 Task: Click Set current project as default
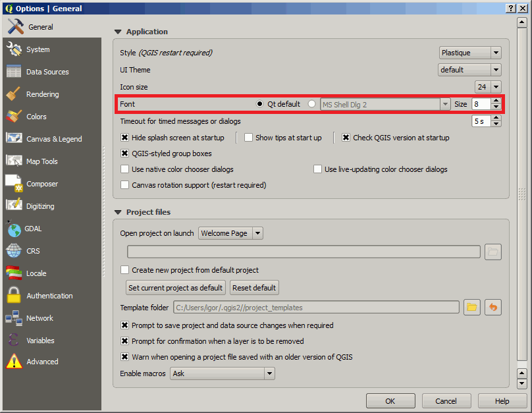click(x=175, y=288)
